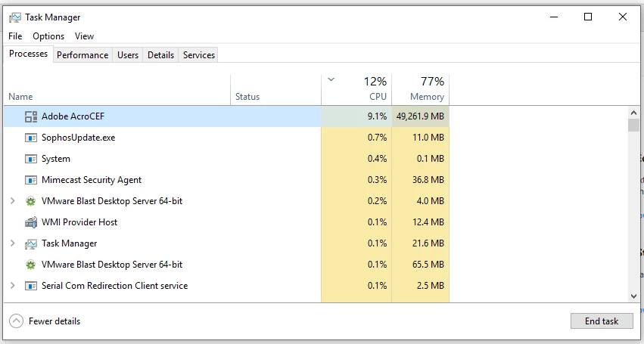Open the File menu

[x=15, y=36]
